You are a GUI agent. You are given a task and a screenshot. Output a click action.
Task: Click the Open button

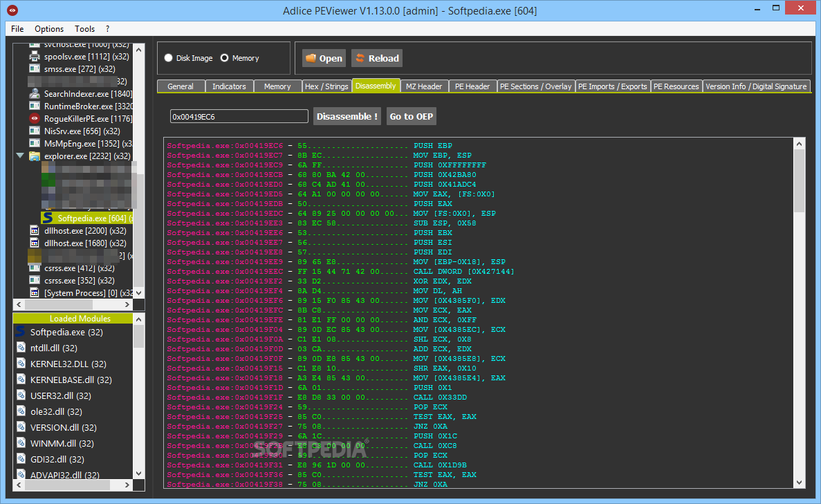coord(324,58)
